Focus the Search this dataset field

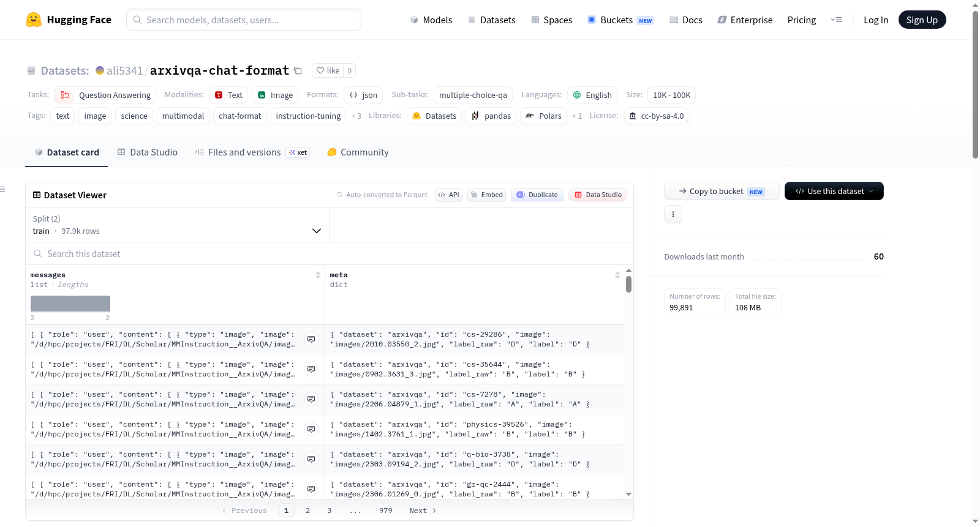click(x=330, y=253)
